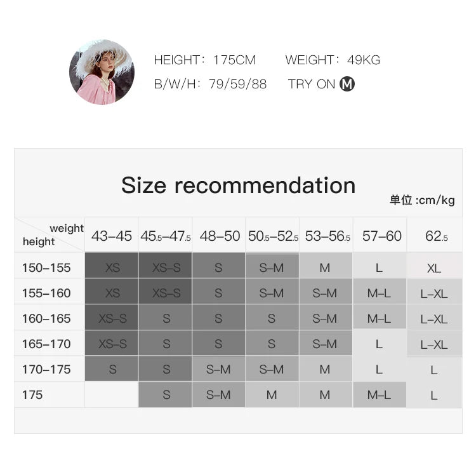Click the "57–60" weight column header
The width and height of the screenshot is (476, 472).
(381, 236)
